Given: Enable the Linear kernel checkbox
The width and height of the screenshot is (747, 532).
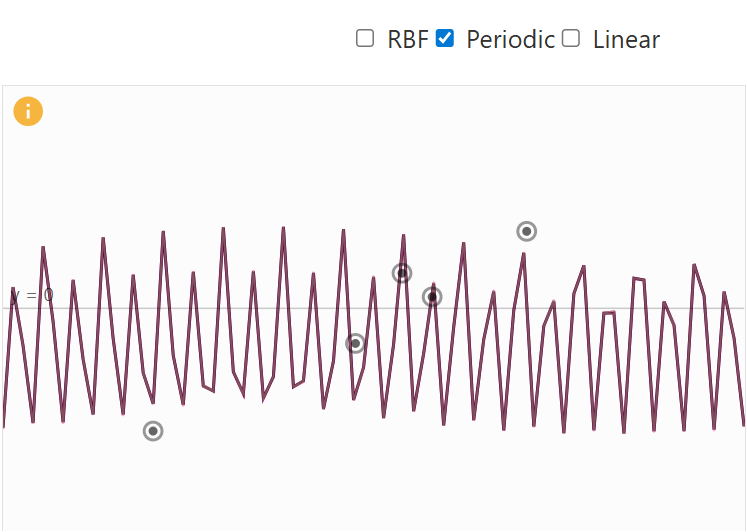Looking at the screenshot, I should [x=571, y=39].
